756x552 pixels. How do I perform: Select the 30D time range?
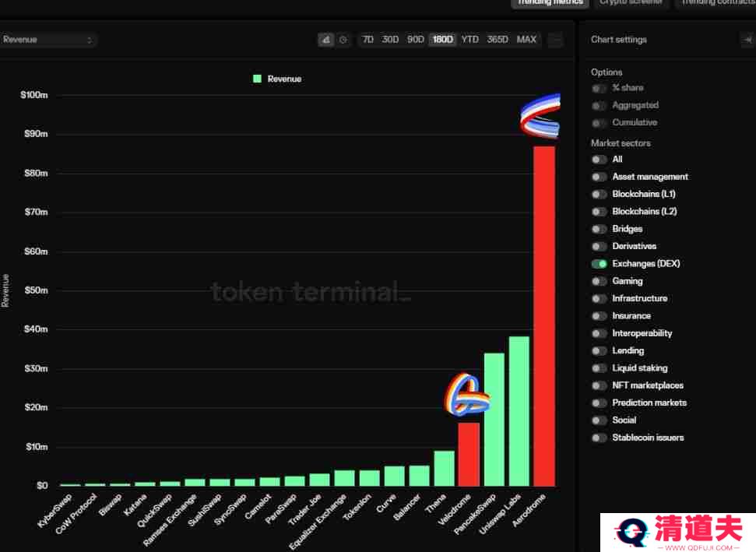(390, 40)
